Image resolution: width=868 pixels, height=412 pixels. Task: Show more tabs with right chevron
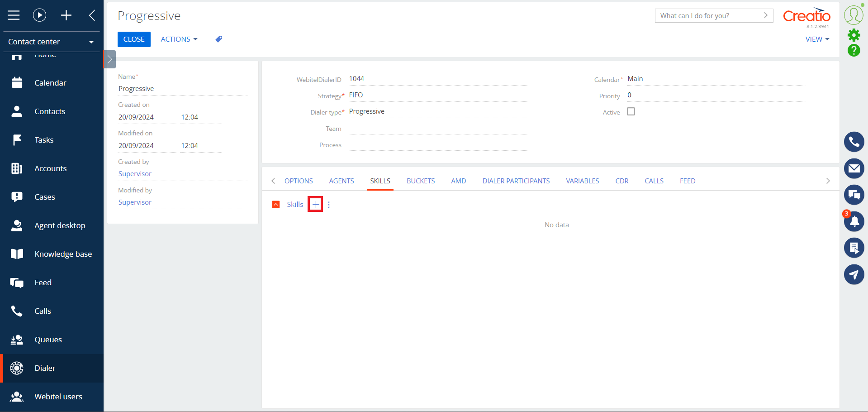click(x=828, y=181)
